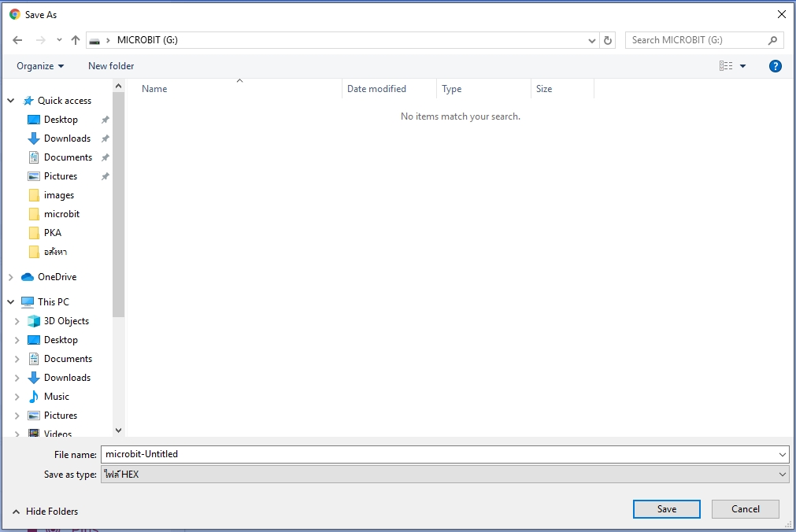Image resolution: width=796 pixels, height=532 pixels.
Task: Click navigation pane scroll up arrow
Action: [x=118, y=86]
